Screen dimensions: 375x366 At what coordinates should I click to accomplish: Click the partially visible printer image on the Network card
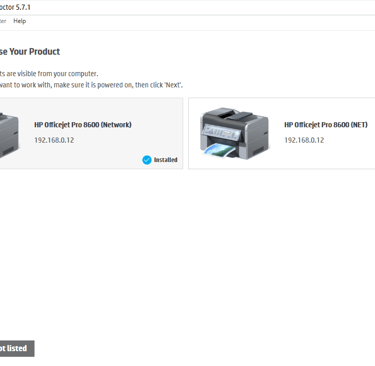point(9,135)
